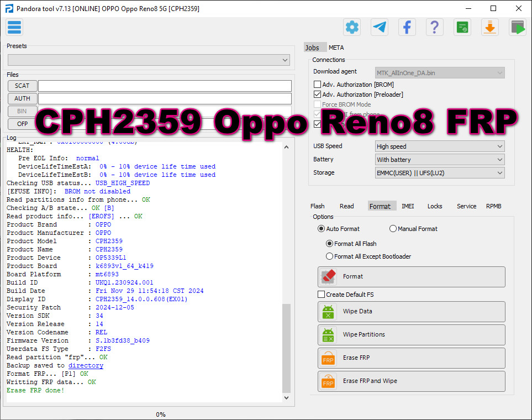Open the RPMB tab
Image resolution: width=532 pixels, height=420 pixels.
pos(493,206)
